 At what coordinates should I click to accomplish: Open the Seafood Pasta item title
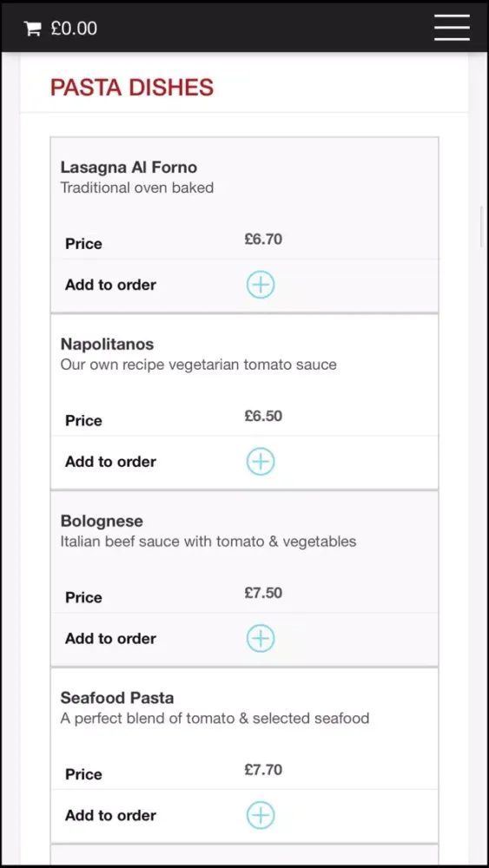117,698
